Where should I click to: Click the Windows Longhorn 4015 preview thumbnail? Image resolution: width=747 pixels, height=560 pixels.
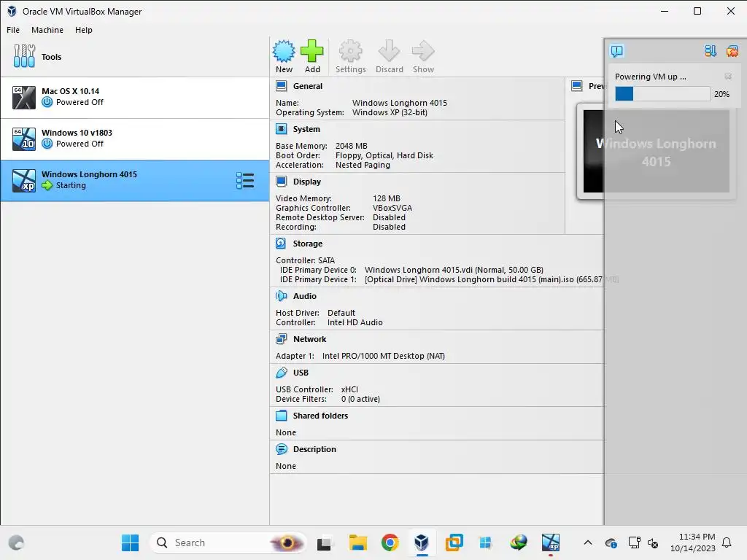point(657,152)
